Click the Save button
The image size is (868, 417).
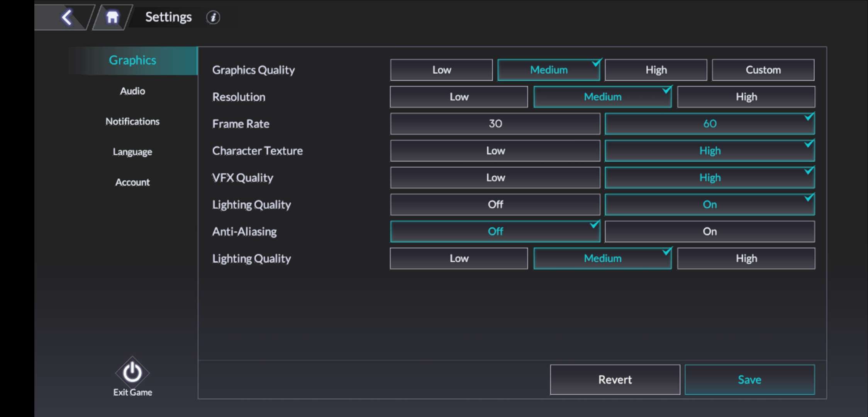coord(749,380)
